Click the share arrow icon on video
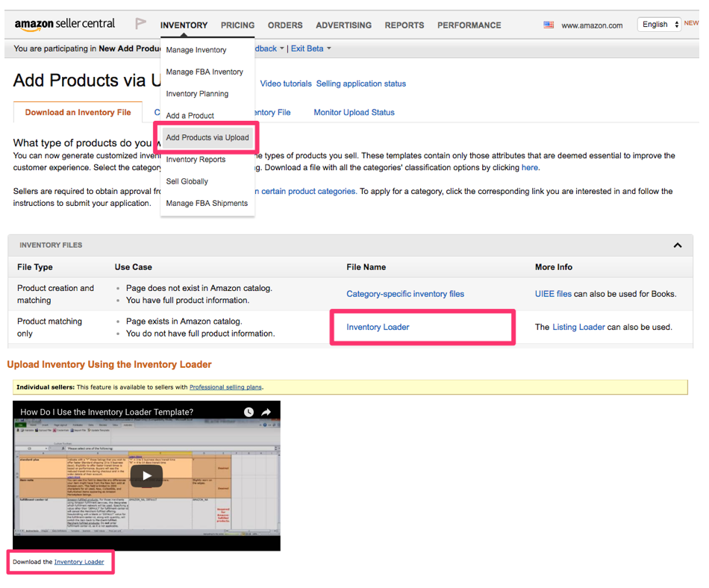 point(266,412)
